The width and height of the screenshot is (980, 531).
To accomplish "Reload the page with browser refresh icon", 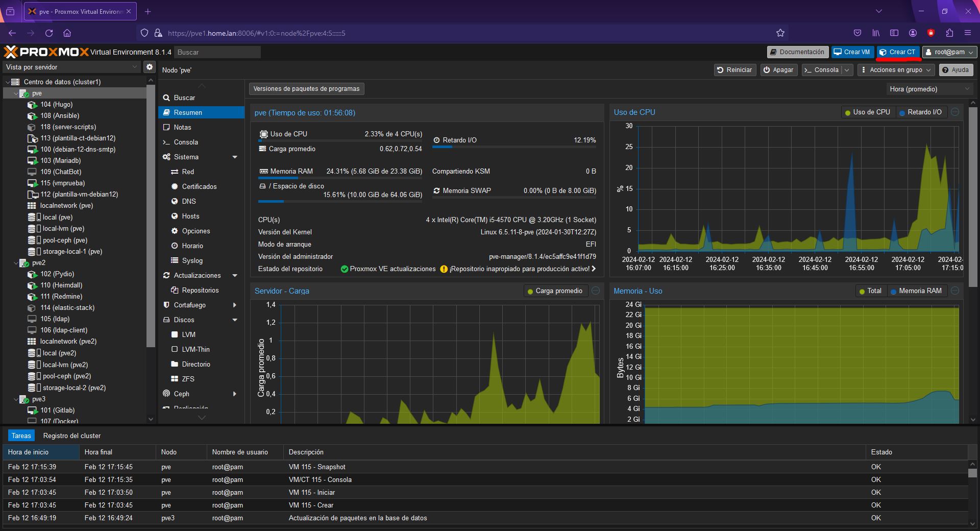I will [49, 33].
